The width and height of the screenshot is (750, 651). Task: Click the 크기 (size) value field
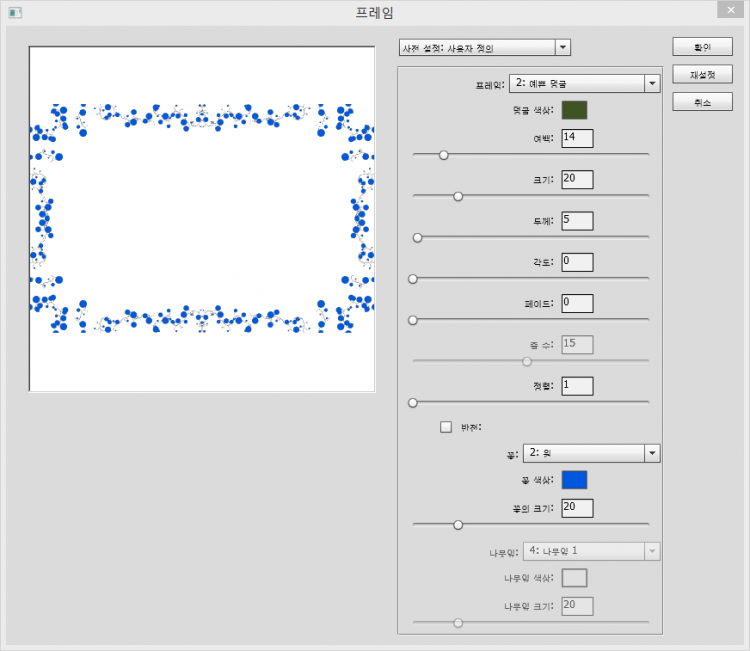577,179
